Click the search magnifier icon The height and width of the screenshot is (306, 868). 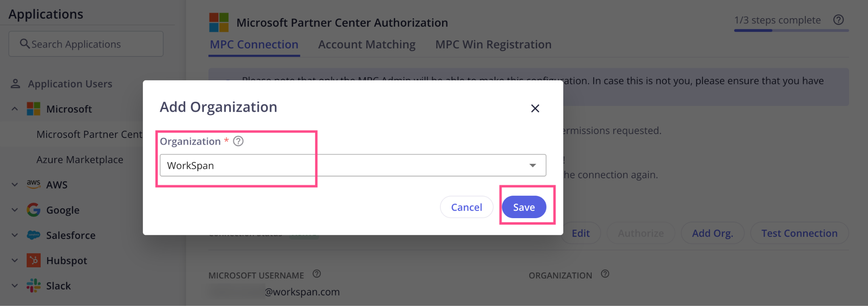point(25,44)
